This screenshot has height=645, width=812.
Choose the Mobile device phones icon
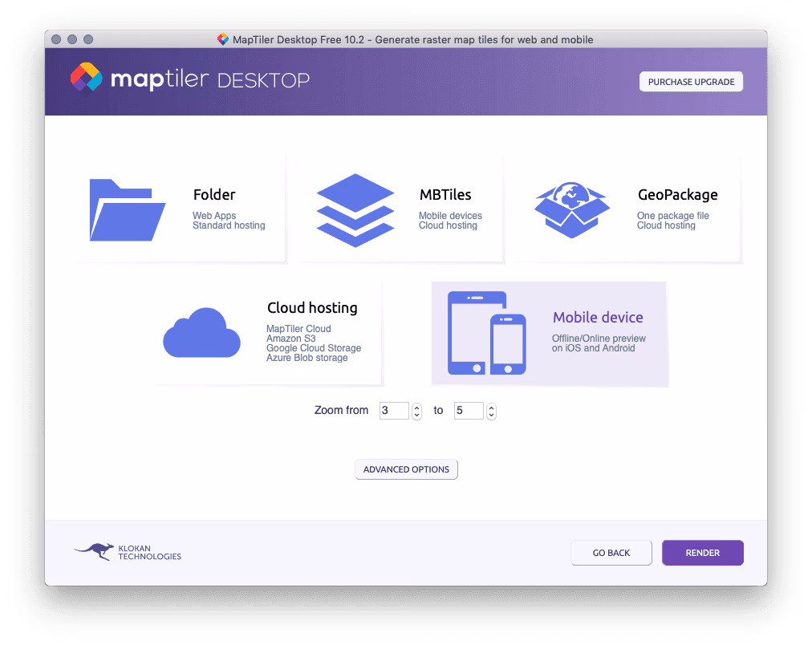[487, 333]
